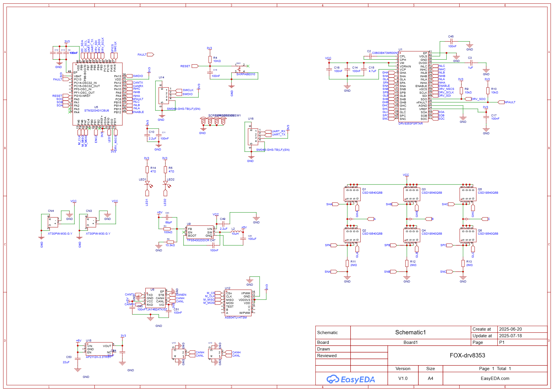This screenshot has height=392, width=554.
Task: Select MOSFET Q5 CSD18540Q5B symbol
Action: tap(468, 194)
